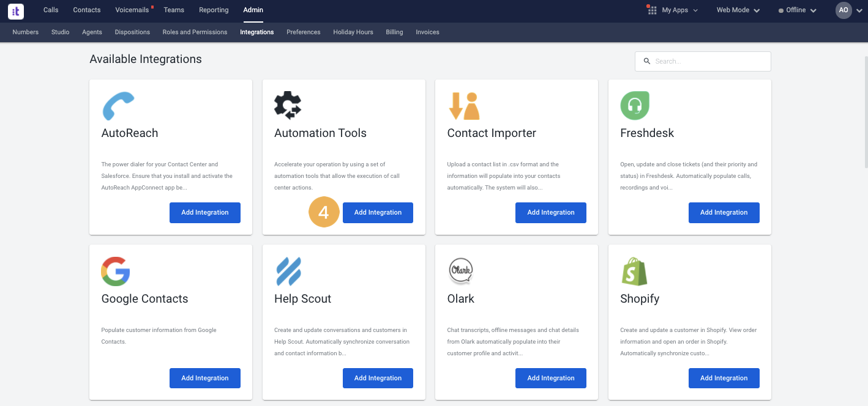Focus the integrations search field
This screenshot has height=406, width=868.
[703, 61]
